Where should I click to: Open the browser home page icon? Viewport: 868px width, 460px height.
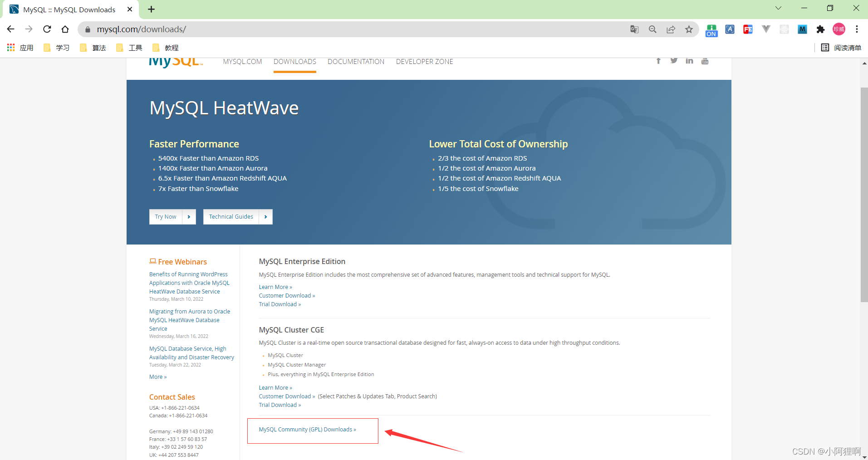point(65,29)
